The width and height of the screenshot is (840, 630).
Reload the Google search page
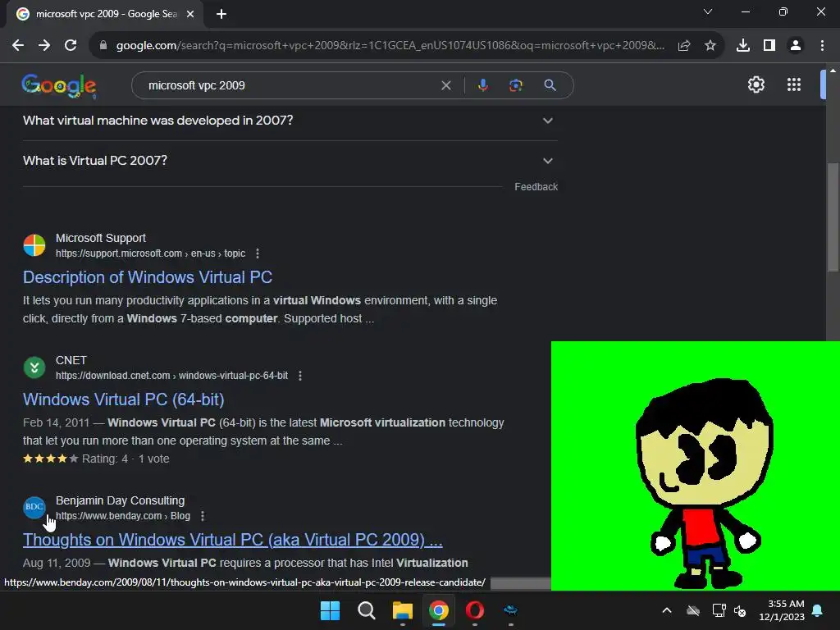click(71, 46)
